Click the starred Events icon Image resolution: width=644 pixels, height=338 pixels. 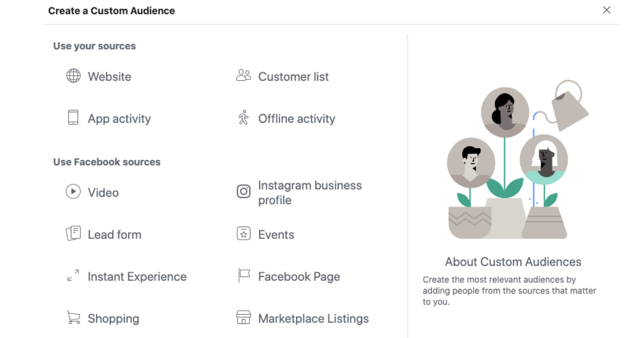point(244,233)
